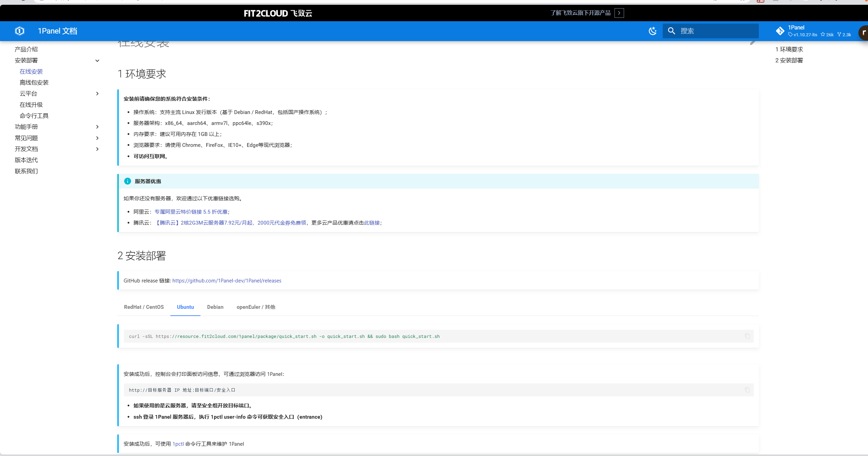This screenshot has width=868, height=456.
Task: Open the 1Panel GitHub repository link
Action: coord(814,31)
